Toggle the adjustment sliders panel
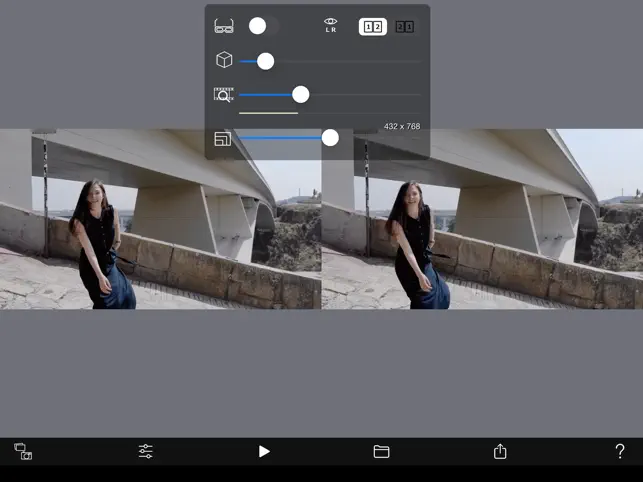The width and height of the screenshot is (643, 482). coord(146,451)
